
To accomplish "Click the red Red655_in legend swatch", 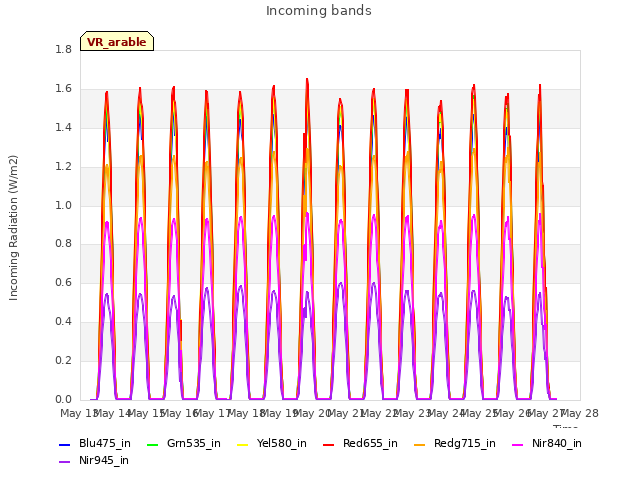I will [329, 444].
